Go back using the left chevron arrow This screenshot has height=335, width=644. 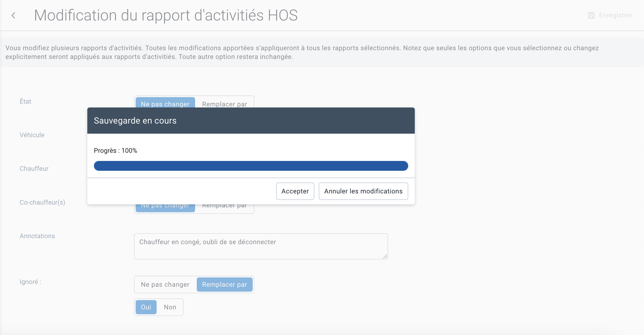(x=13, y=16)
